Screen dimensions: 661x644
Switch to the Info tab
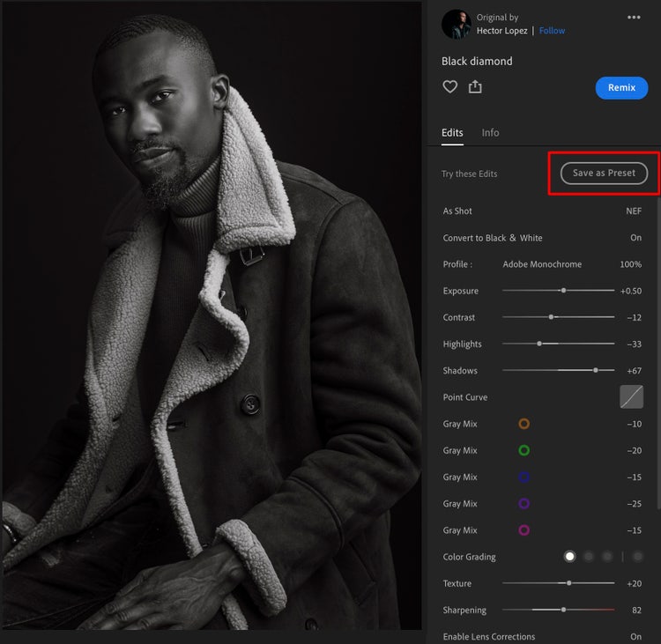[x=490, y=133]
